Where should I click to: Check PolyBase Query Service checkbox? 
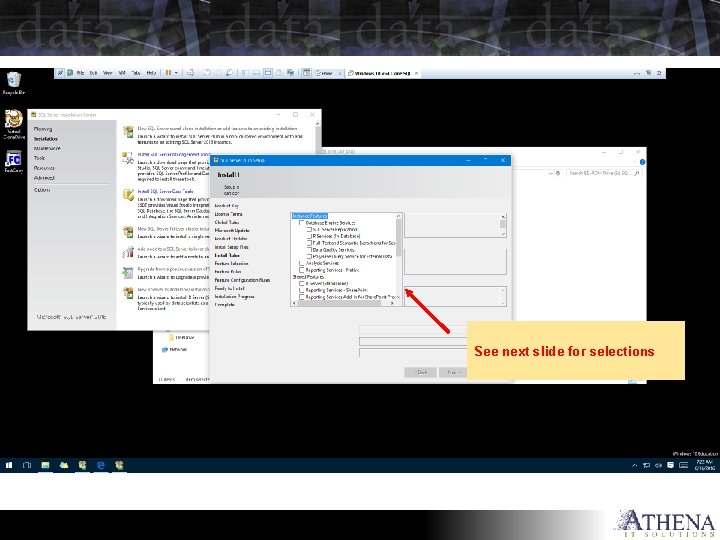tap(309, 256)
